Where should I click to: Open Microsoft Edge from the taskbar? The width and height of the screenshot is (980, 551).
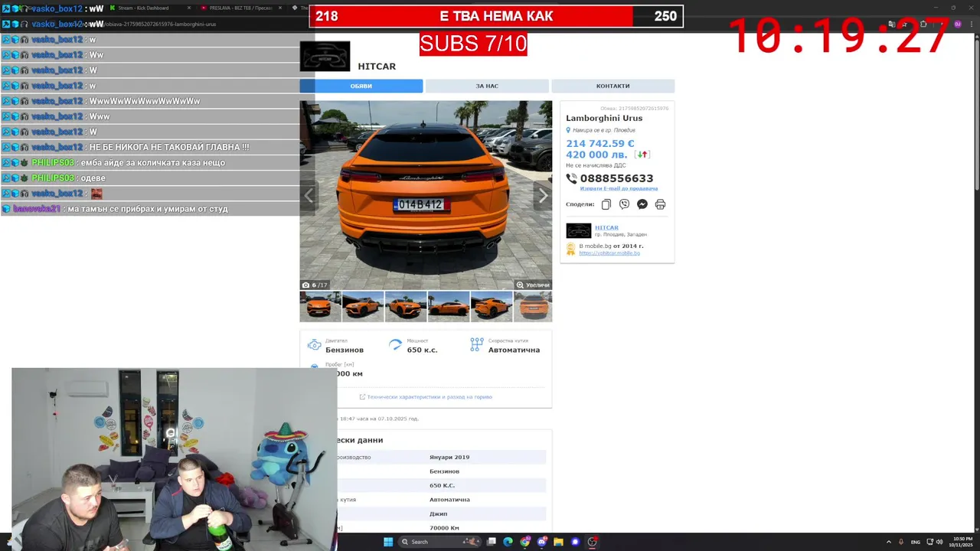click(508, 542)
